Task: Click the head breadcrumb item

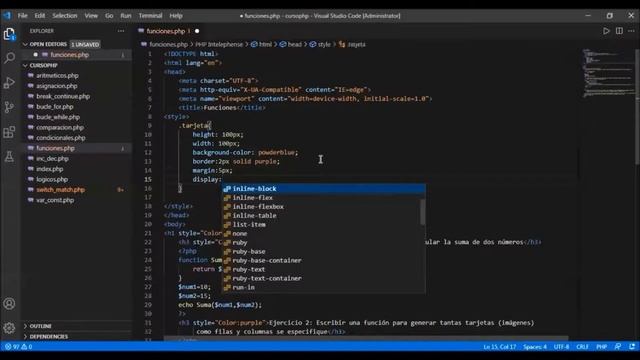Action: 291,44
